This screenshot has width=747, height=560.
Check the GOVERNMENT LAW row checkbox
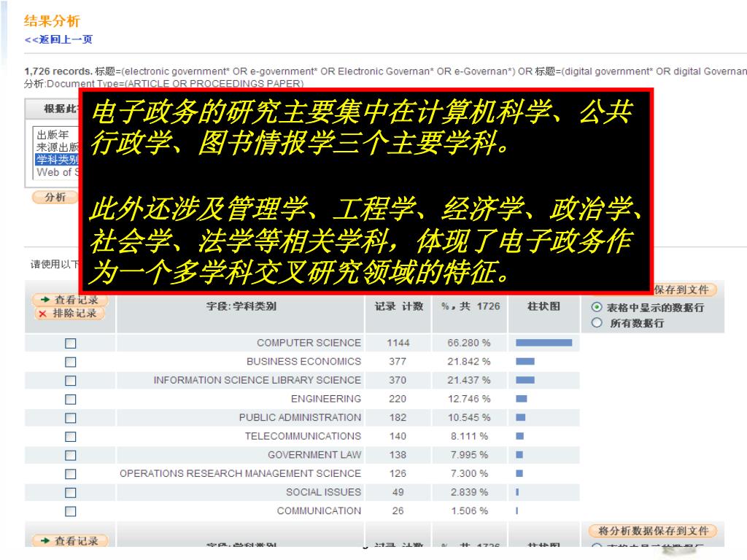tap(71, 455)
